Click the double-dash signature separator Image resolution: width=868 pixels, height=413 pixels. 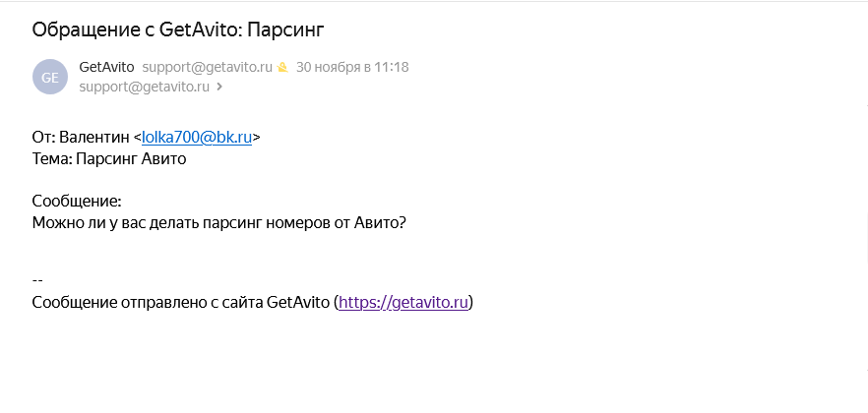[37, 281]
